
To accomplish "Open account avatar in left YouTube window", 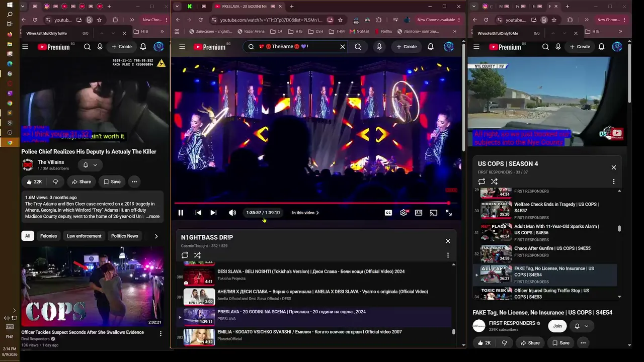I will pyautogui.click(x=158, y=47).
